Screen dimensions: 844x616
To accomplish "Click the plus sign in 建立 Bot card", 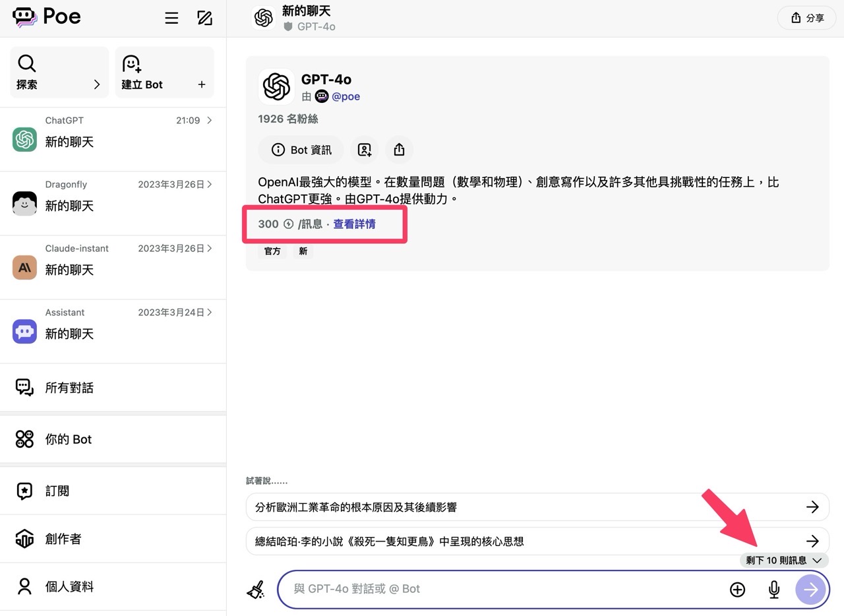I will click(202, 84).
